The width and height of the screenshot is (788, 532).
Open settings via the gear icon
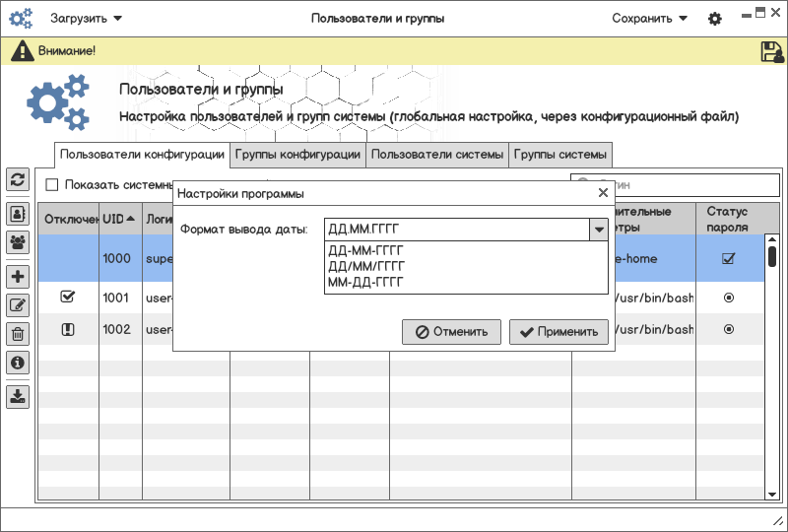tap(715, 19)
